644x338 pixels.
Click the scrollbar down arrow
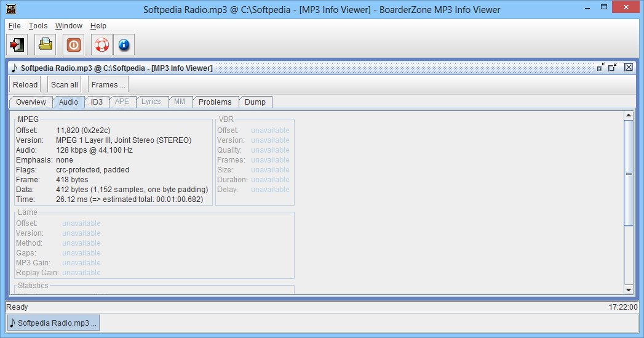629,289
